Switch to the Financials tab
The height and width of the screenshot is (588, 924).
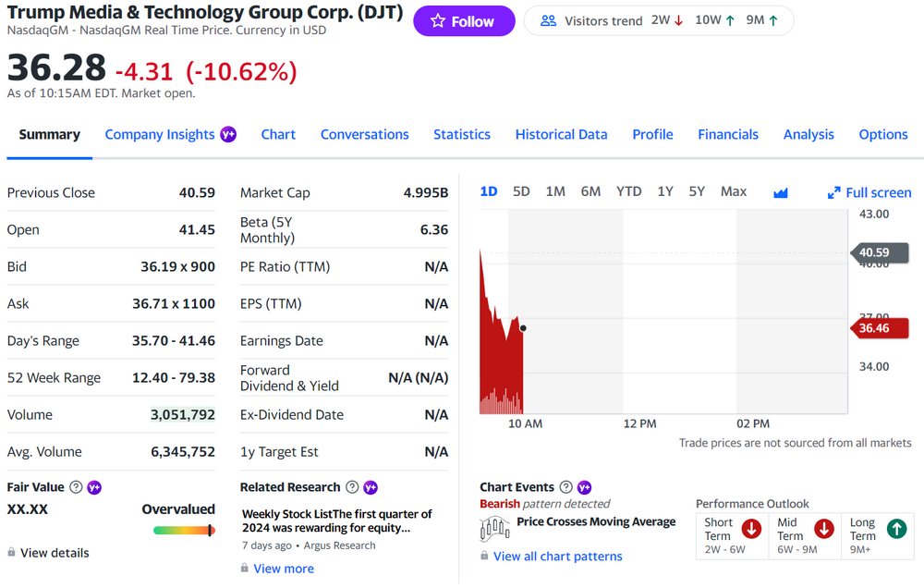728,134
